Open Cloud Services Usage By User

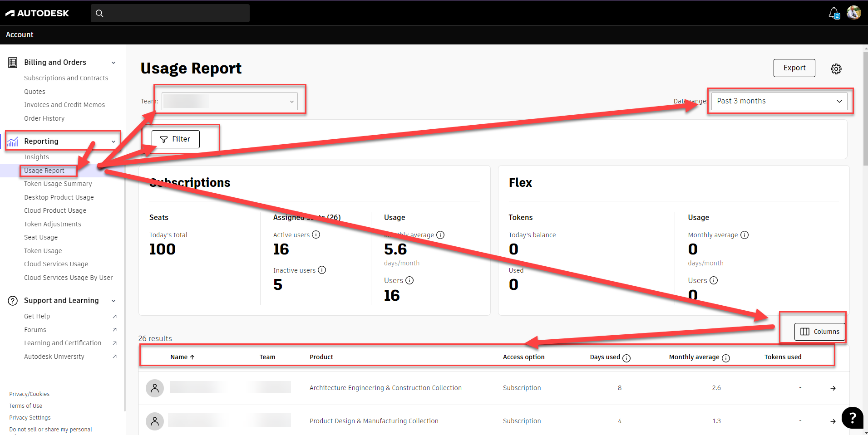[x=69, y=278]
